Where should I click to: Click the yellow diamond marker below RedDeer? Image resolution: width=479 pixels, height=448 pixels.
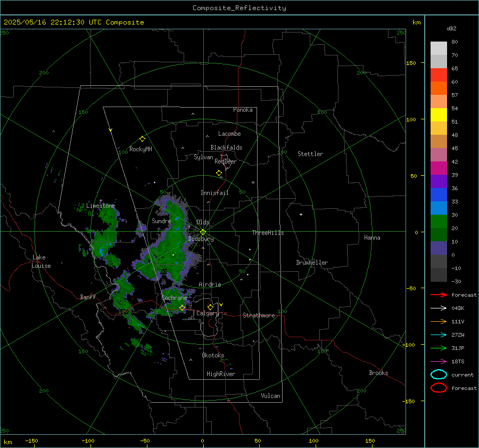tap(219, 173)
